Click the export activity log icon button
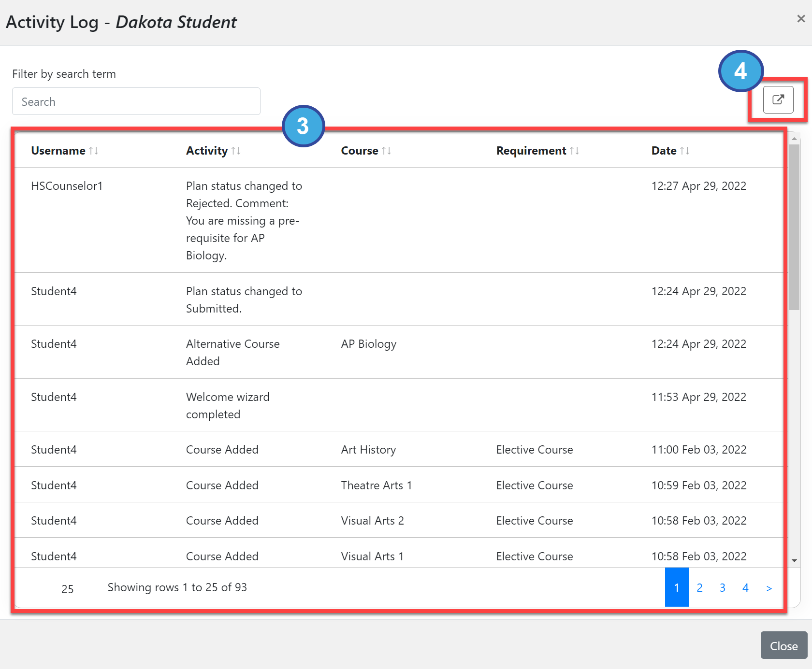Viewport: 812px width, 669px height. click(778, 100)
